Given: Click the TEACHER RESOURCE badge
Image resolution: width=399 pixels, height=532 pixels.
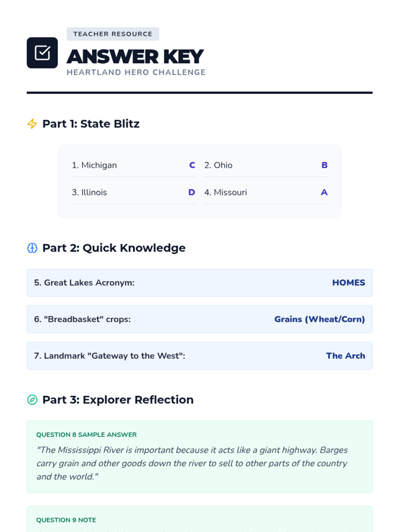Looking at the screenshot, I should (x=113, y=34).
